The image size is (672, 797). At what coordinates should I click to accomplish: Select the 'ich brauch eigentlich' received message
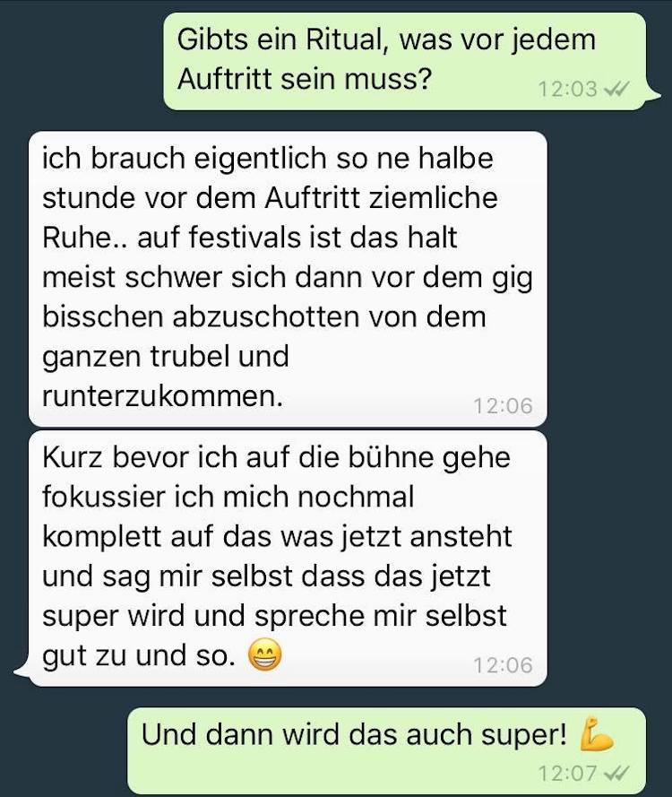[x=288, y=279]
